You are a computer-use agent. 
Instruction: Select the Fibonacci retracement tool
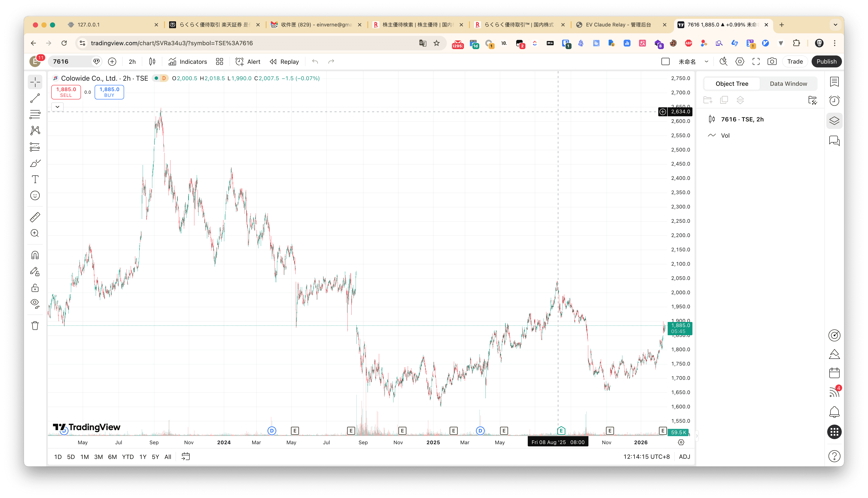35,114
